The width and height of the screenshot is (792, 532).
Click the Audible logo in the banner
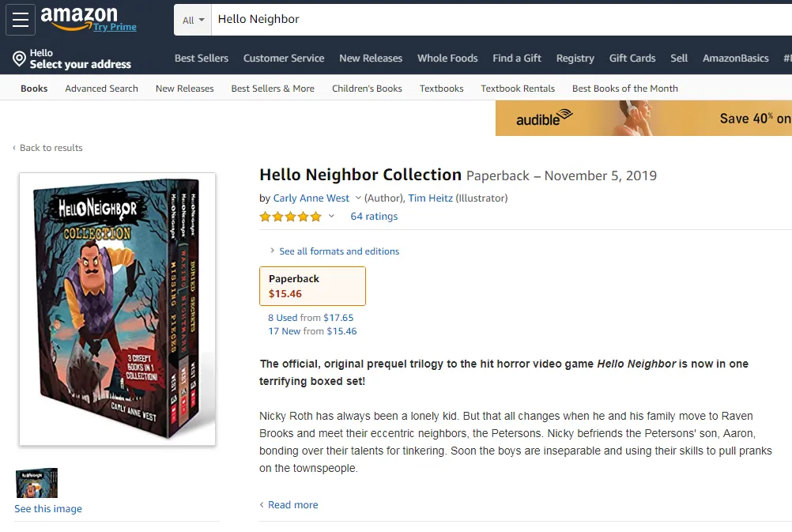pos(544,118)
